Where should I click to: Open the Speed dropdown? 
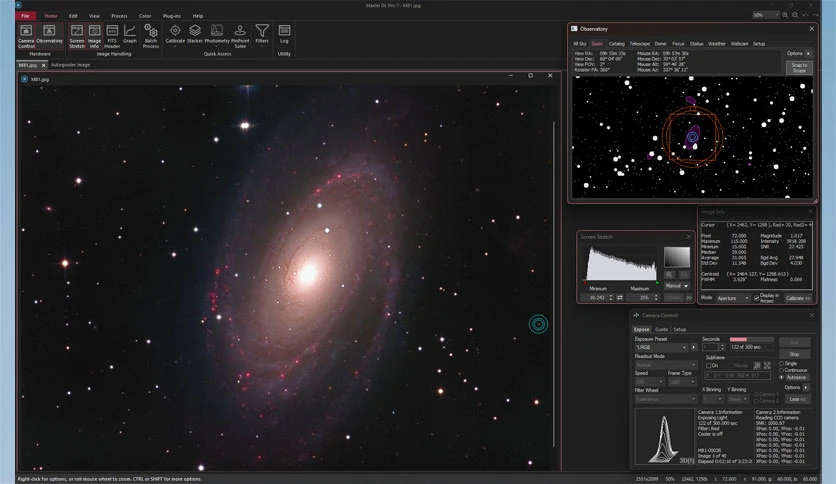point(649,382)
